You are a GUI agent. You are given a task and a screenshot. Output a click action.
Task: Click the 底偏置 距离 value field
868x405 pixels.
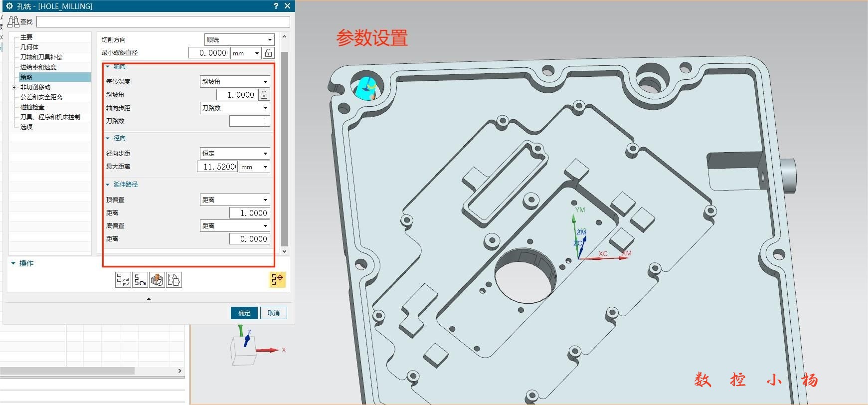tap(249, 239)
